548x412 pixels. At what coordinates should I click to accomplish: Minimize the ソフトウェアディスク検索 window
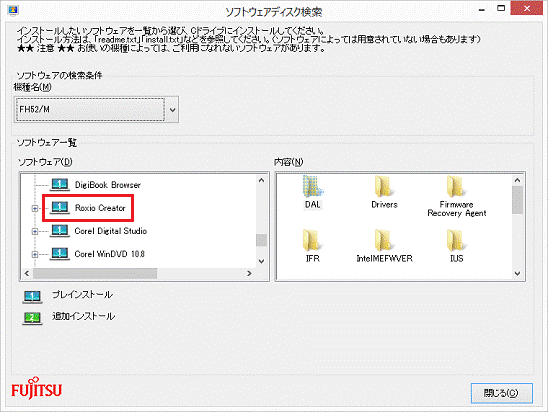point(482,9)
